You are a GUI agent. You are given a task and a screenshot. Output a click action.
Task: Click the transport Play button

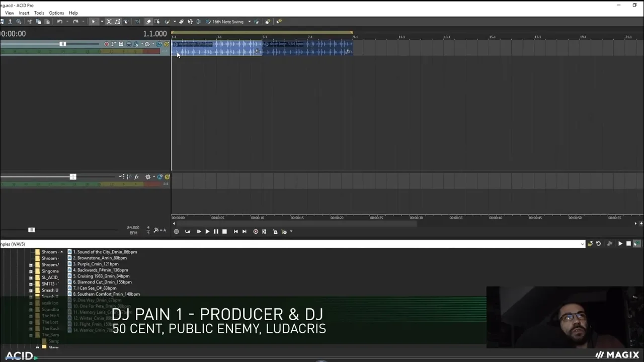point(207,231)
